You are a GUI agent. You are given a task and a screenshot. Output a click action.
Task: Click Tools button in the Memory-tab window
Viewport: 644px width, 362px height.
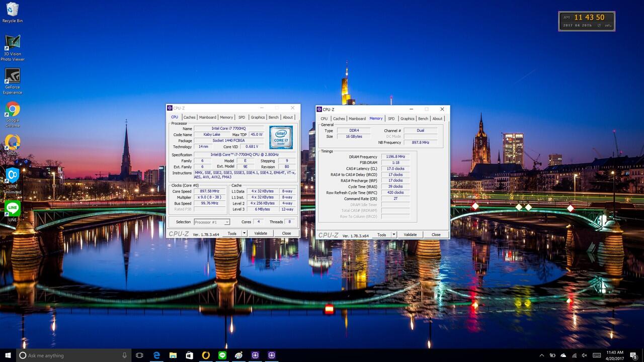tap(382, 235)
